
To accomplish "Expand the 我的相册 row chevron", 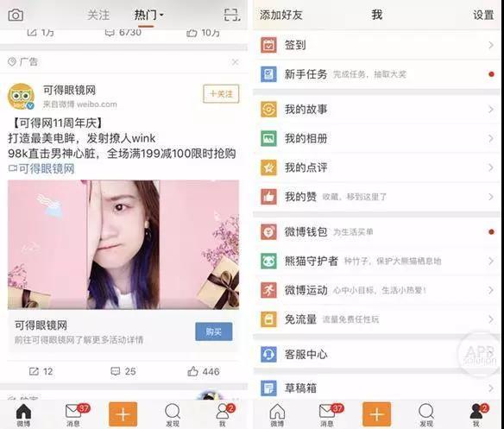I will 491,139.
